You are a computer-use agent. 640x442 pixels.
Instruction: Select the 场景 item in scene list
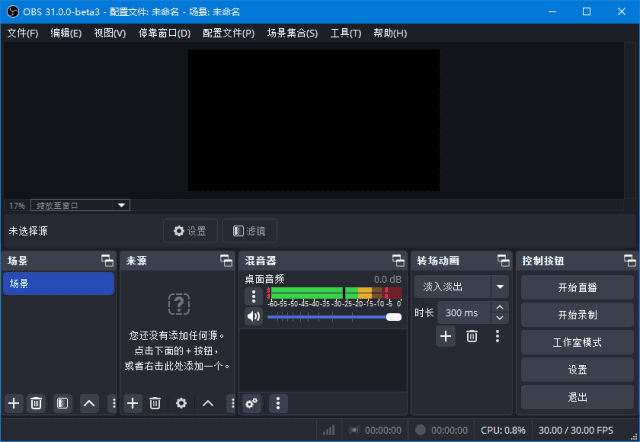(58, 284)
